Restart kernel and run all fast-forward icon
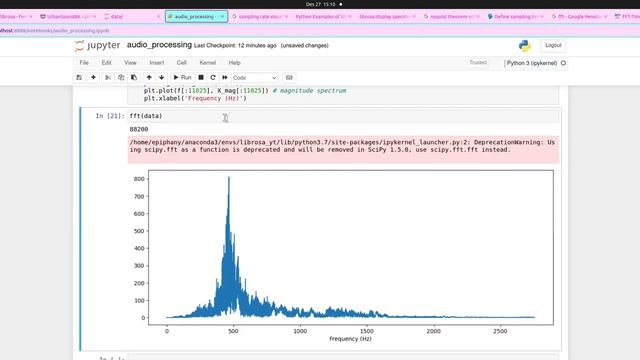The width and height of the screenshot is (640, 360). (225, 78)
